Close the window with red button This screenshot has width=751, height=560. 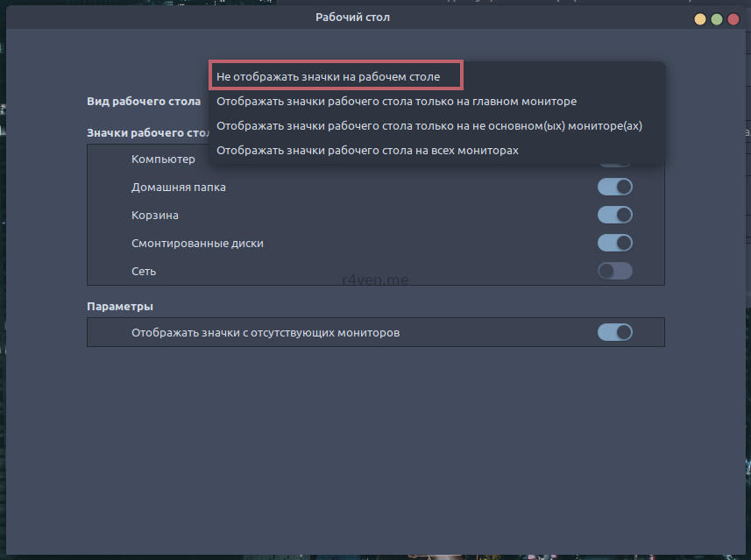point(733,18)
